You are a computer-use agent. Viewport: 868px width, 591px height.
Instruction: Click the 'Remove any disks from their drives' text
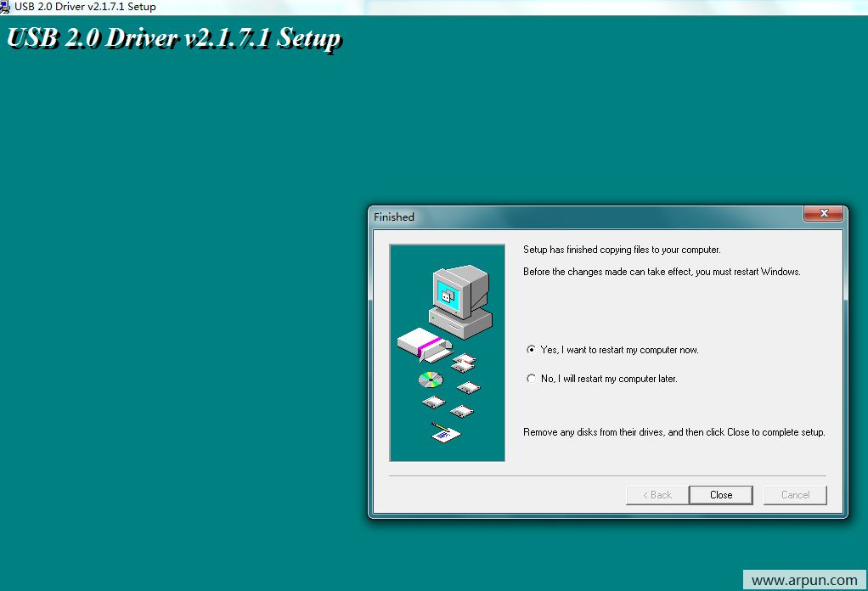674,432
